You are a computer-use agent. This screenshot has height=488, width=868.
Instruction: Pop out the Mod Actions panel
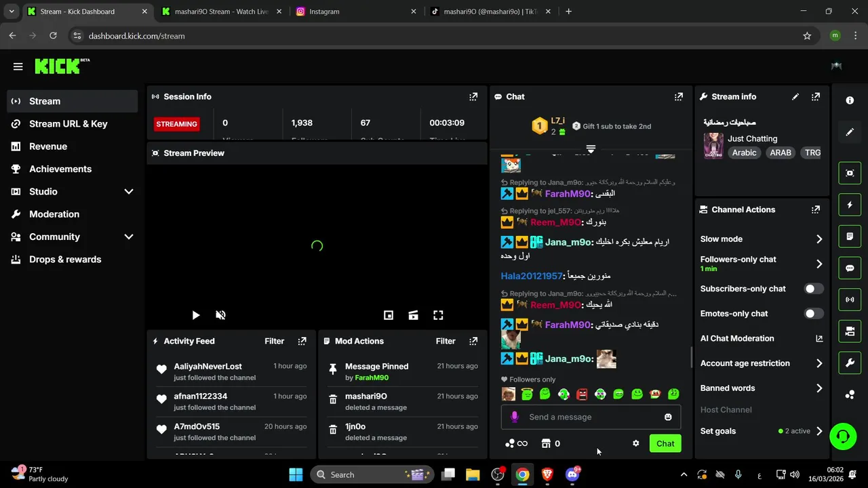pyautogui.click(x=473, y=341)
